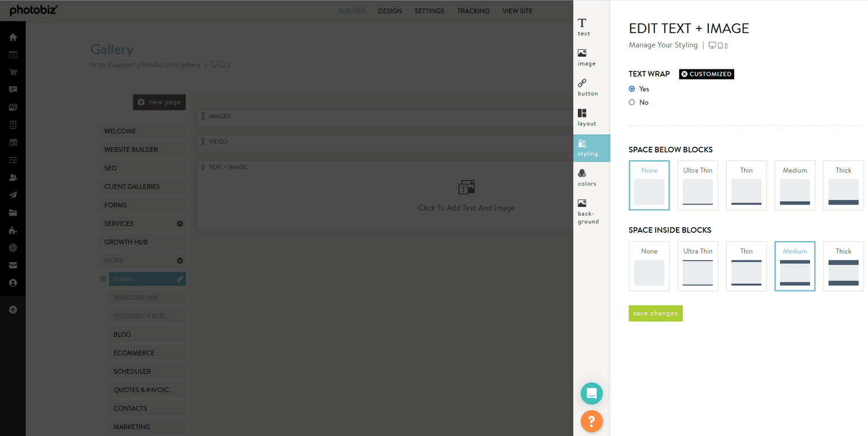Switch to the Design tab
The image size is (868, 436).
pos(389,11)
